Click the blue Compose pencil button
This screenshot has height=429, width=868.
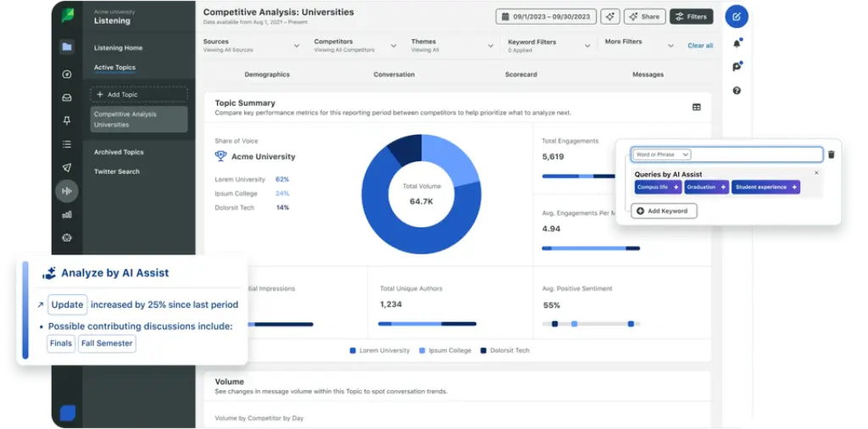[x=737, y=17]
